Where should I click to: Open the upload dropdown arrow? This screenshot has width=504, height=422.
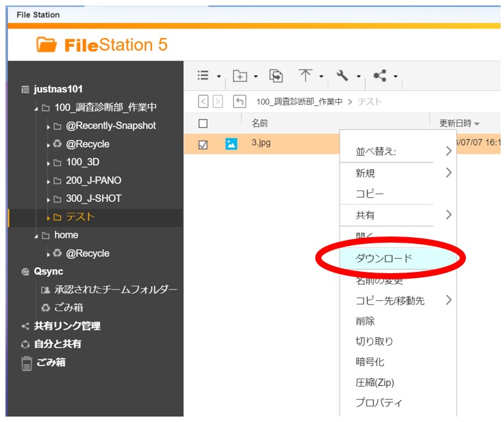coord(321,77)
